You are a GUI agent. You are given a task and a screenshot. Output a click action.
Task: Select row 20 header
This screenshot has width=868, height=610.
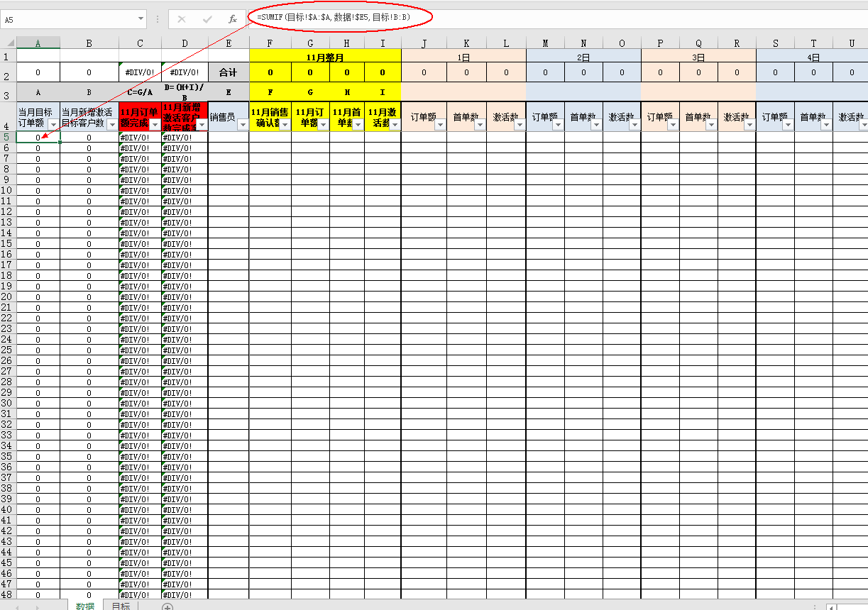(8, 296)
